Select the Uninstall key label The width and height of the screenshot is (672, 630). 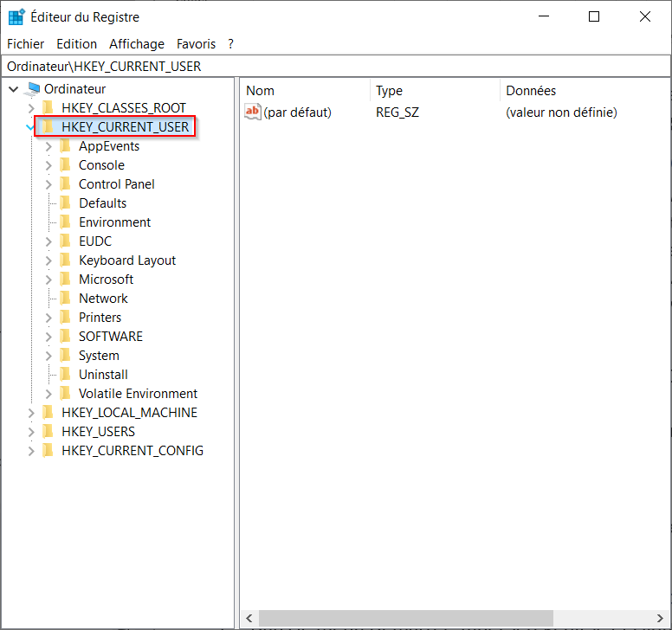(x=103, y=375)
